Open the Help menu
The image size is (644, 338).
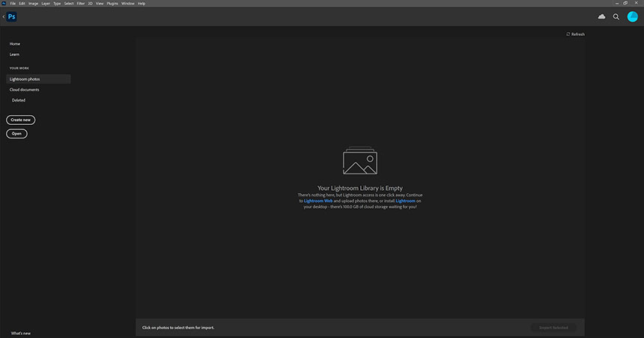click(x=142, y=3)
